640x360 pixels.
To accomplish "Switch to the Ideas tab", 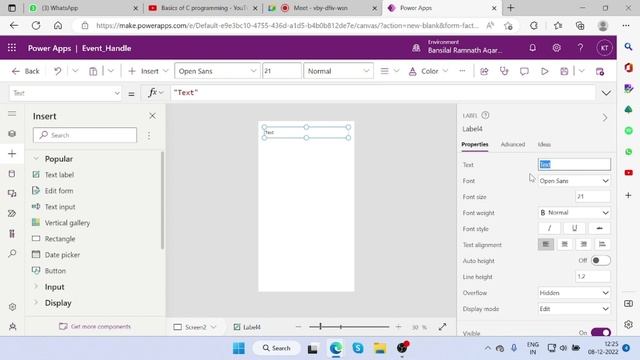I will click(x=544, y=144).
